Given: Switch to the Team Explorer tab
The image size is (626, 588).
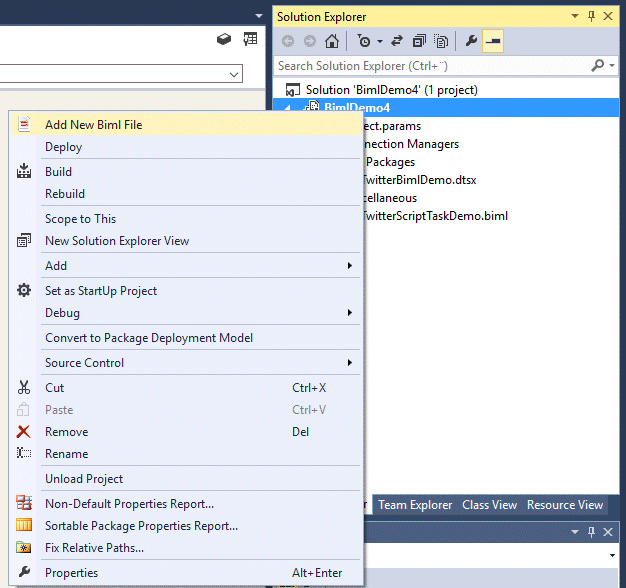Looking at the screenshot, I should tap(415, 505).
